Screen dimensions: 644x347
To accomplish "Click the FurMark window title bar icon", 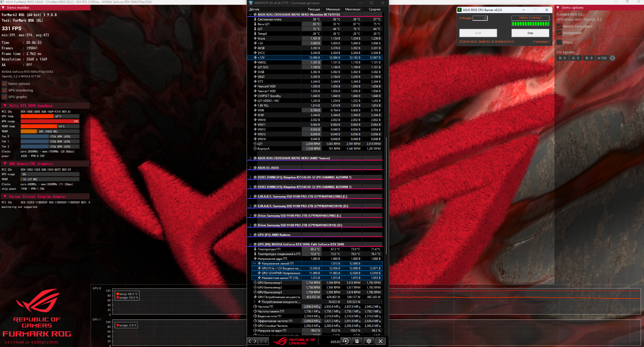I will 3,2.
